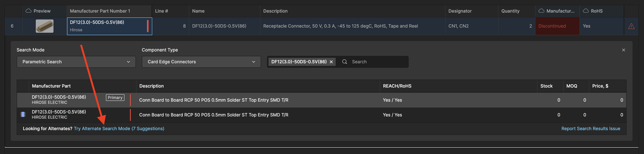Image resolution: width=644 pixels, height=154 pixels.
Task: Click the blue component package icon beside the second HIROSE result
Action: click(23, 115)
